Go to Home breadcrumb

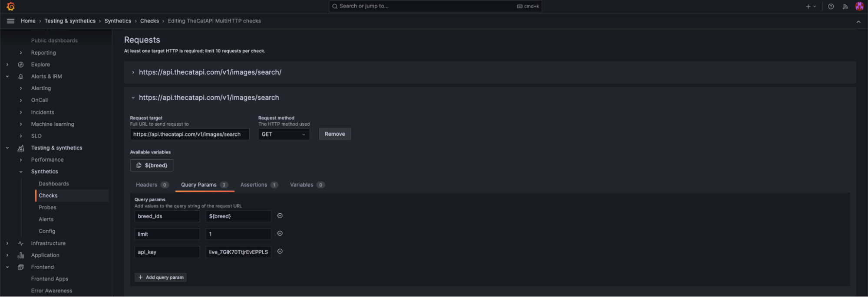point(28,21)
